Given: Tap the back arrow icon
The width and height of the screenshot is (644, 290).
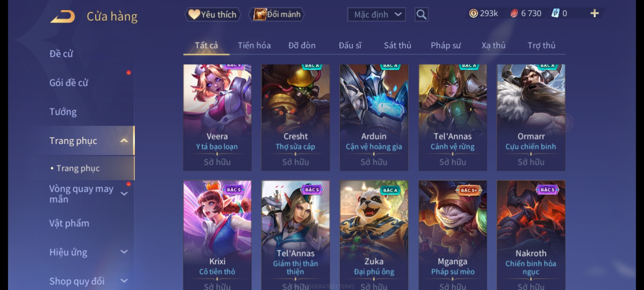Looking at the screenshot, I should point(62,16).
